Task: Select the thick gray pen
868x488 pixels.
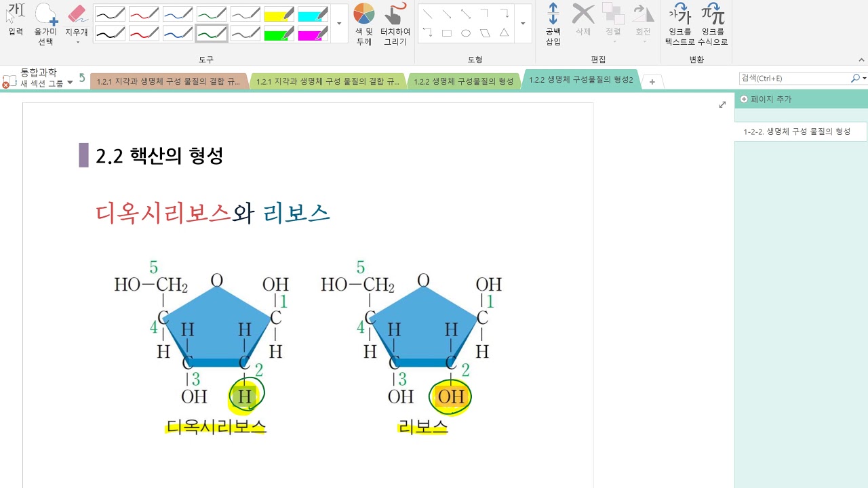Action: pyautogui.click(x=245, y=33)
